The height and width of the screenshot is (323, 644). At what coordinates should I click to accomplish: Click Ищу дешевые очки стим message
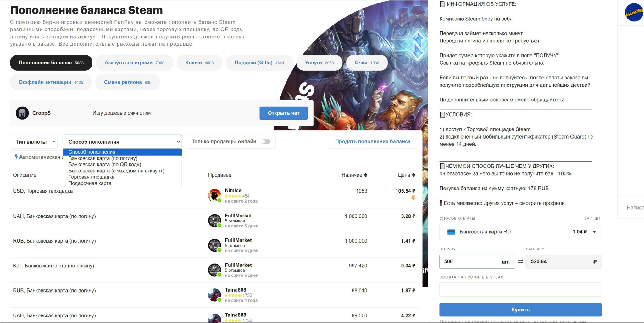pos(121,113)
